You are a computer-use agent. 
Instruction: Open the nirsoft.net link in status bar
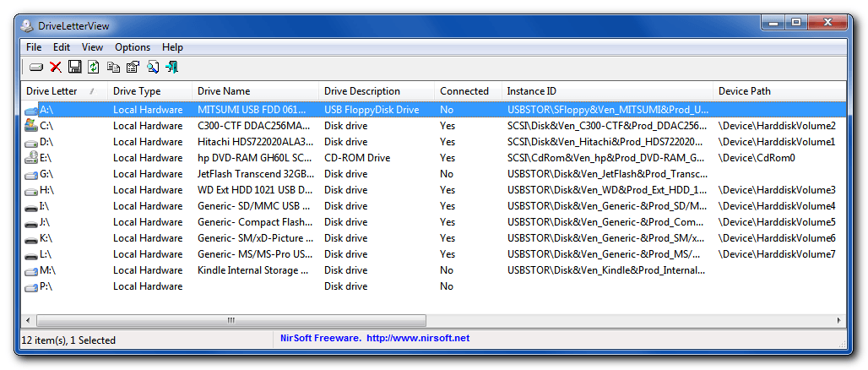pyautogui.click(x=418, y=338)
